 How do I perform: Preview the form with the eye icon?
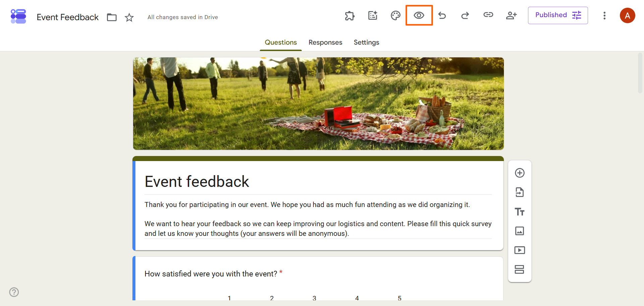pyautogui.click(x=419, y=15)
